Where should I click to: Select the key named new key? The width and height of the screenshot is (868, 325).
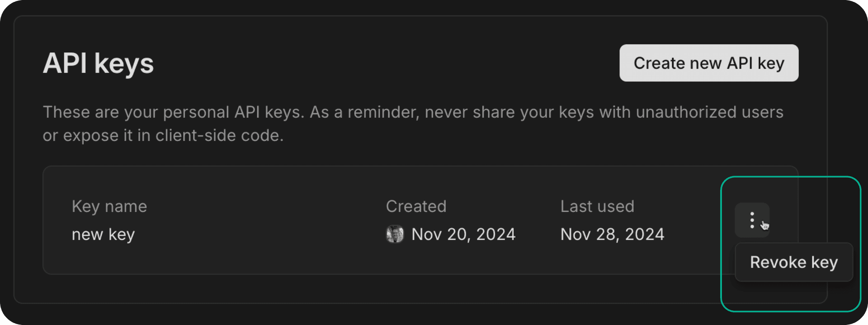click(103, 234)
